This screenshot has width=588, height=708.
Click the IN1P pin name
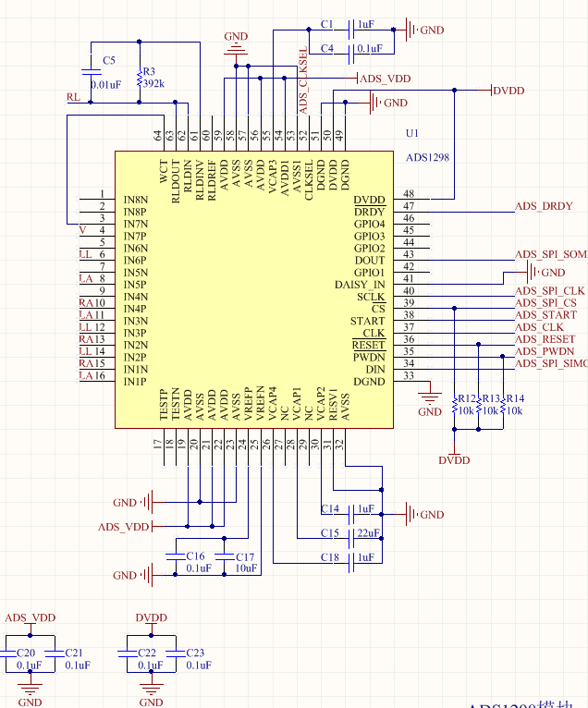pos(135,382)
